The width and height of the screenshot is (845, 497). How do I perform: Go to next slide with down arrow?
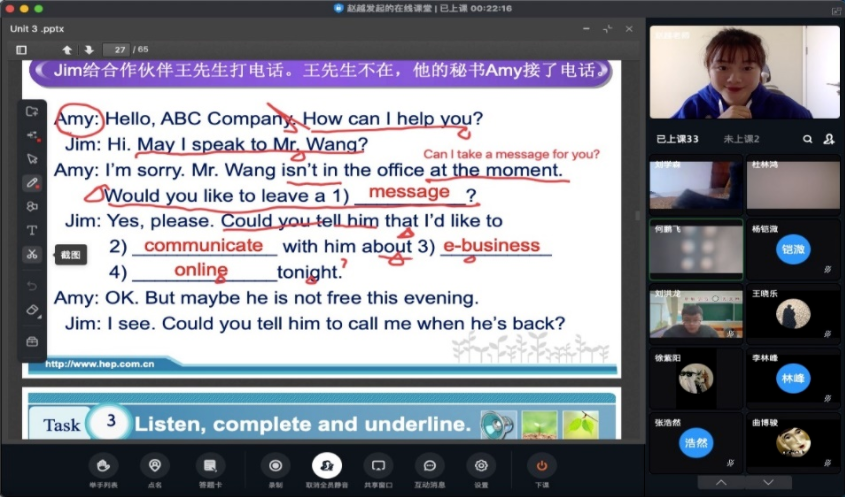89,50
